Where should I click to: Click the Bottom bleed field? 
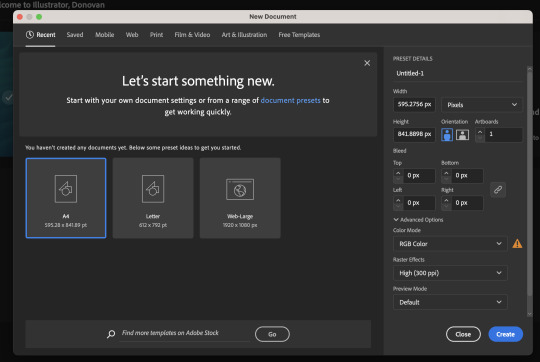[467, 176]
